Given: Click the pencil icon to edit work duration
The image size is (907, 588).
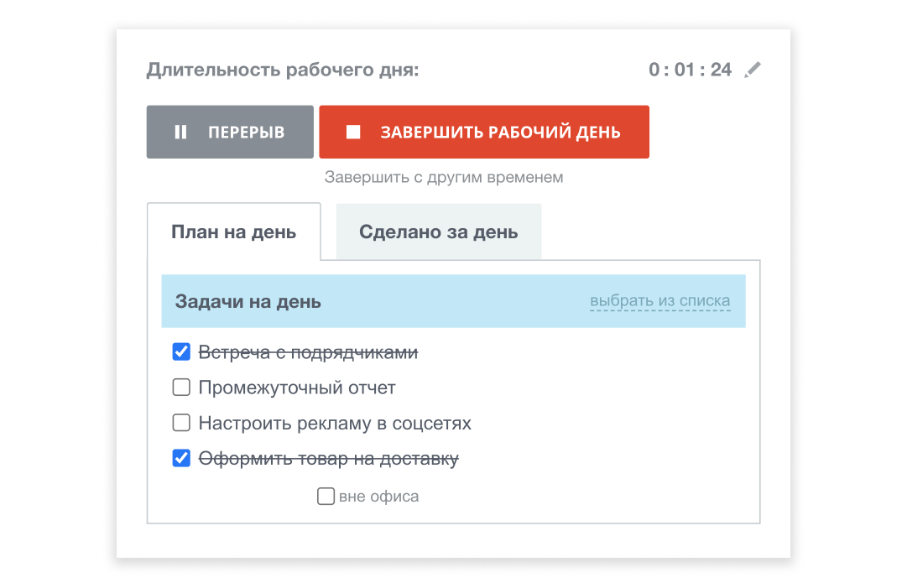Looking at the screenshot, I should [753, 70].
